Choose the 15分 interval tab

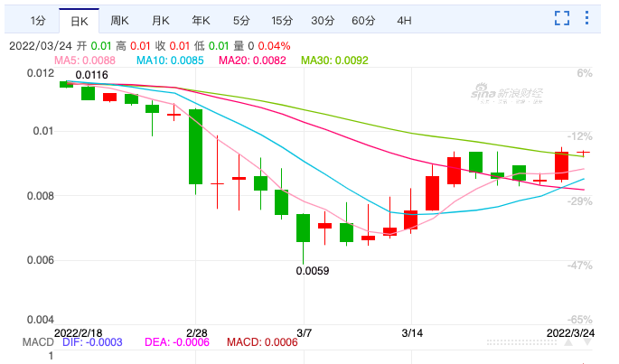282,20
